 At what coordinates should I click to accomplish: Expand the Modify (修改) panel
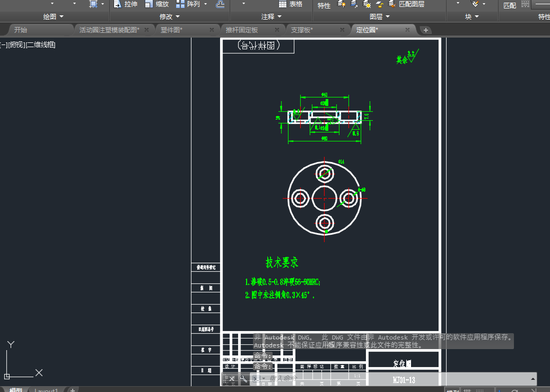[170, 16]
